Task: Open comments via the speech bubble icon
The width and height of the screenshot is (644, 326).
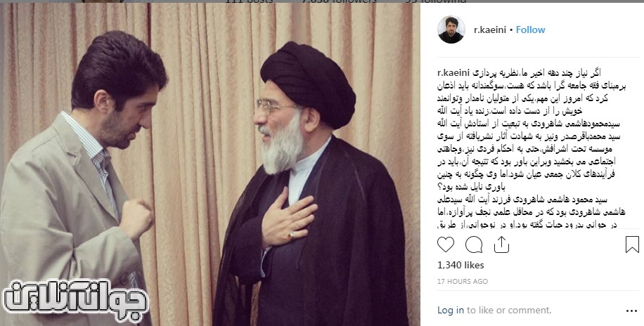Action: pos(474,244)
